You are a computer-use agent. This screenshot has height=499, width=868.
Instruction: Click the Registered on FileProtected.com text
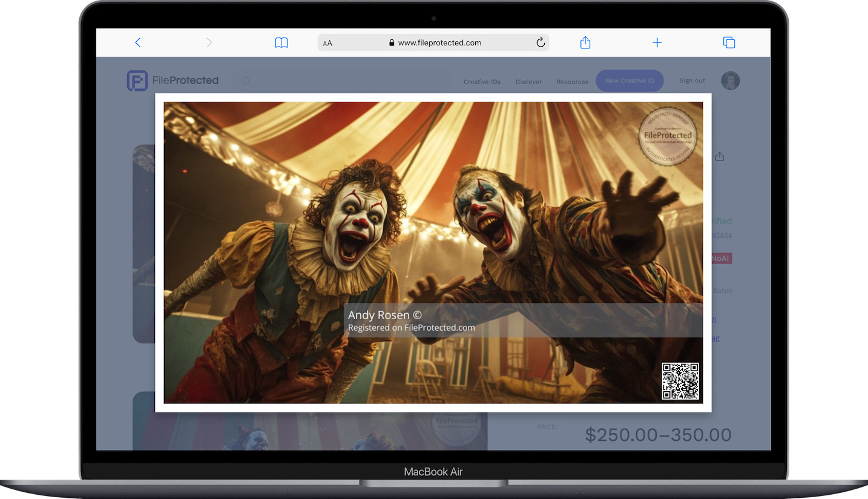412,328
